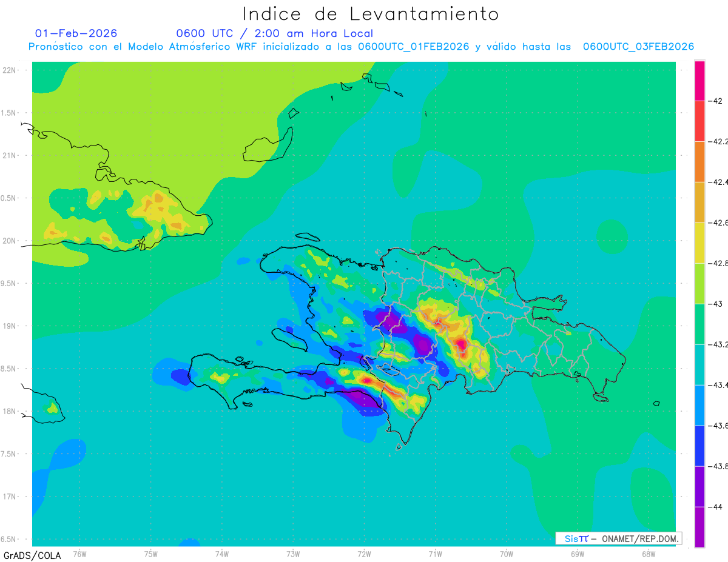The width and height of the screenshot is (728, 562).
Task: Pick the purple swatch below -44
Action: pyautogui.click(x=699, y=527)
